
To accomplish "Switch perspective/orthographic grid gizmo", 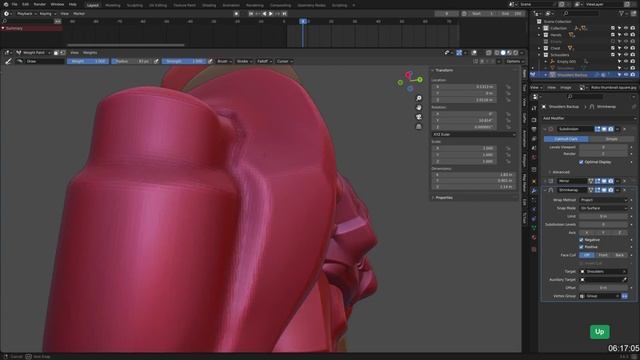I will (x=419, y=127).
